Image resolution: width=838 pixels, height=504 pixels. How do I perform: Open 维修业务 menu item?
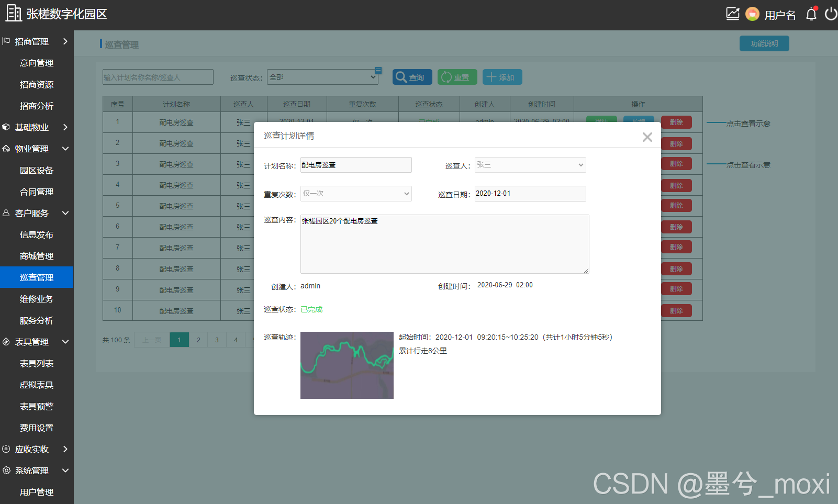(x=37, y=299)
